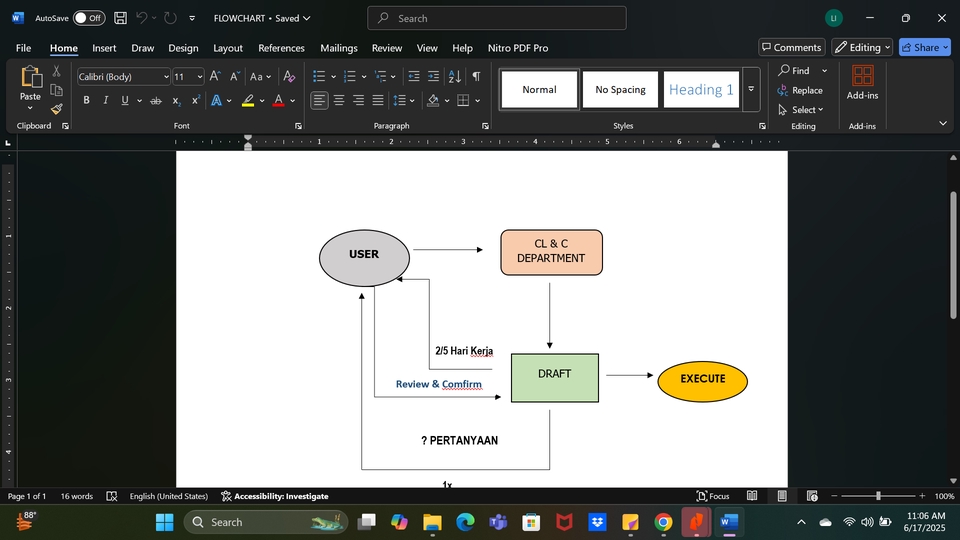Click the Sort A to Z icon

(x=454, y=76)
